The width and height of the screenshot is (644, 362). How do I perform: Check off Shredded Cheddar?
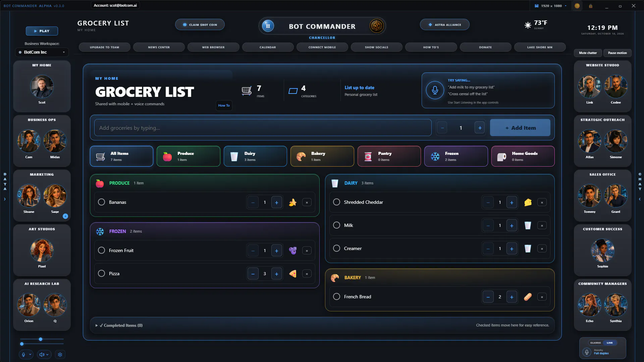[336, 202]
